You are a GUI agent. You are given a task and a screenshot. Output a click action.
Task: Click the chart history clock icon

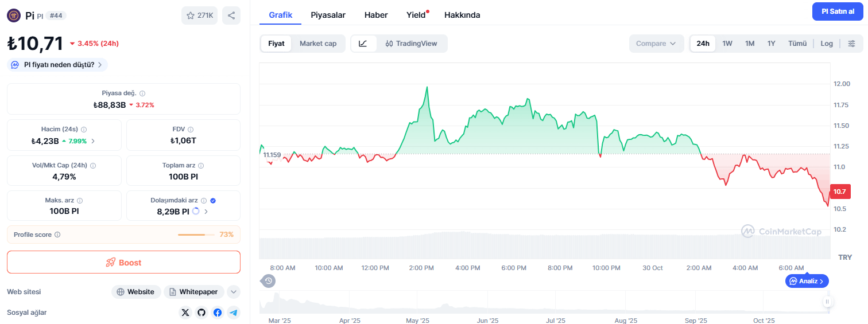pyautogui.click(x=268, y=281)
